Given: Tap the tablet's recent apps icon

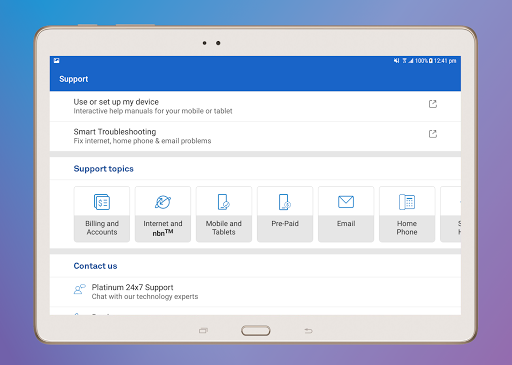Looking at the screenshot, I should coord(203,331).
